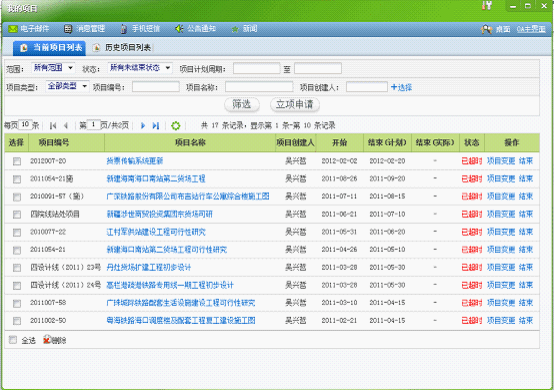Check the box for 四设计线(2011)24号
The height and width of the screenshot is (390, 554).
tap(17, 285)
